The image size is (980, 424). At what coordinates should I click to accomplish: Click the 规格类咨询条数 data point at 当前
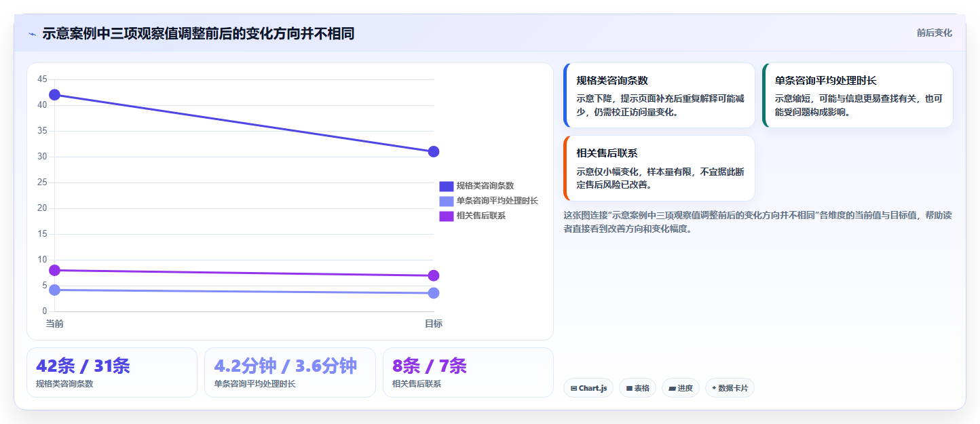pos(55,94)
